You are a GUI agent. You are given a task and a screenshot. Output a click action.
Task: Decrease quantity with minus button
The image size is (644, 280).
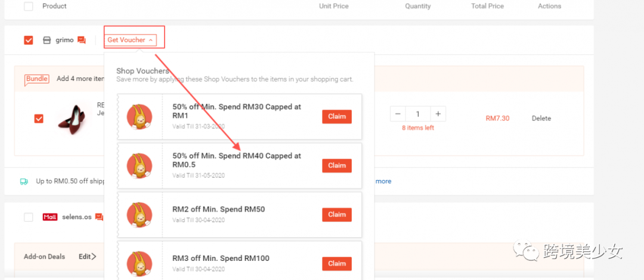point(398,114)
